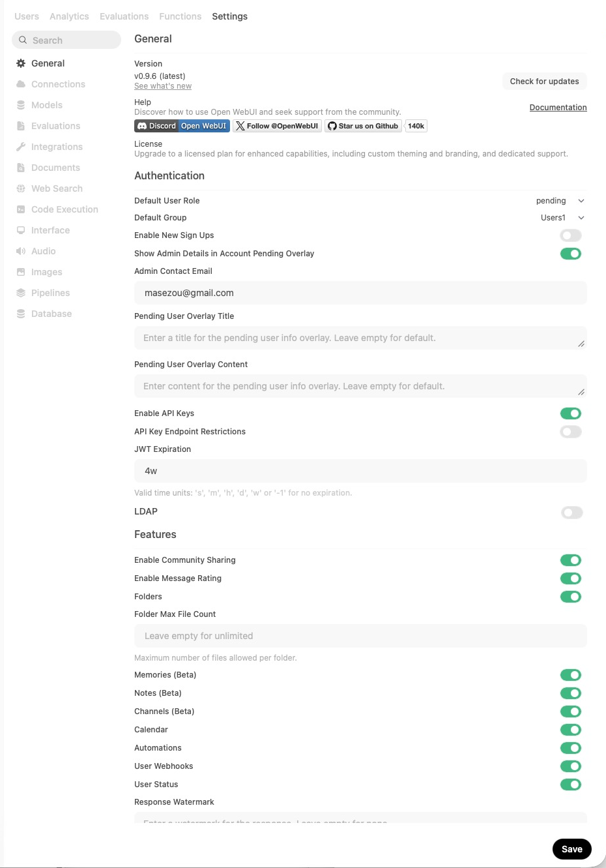
Task: Switch to the Users tab
Action: 27,16
